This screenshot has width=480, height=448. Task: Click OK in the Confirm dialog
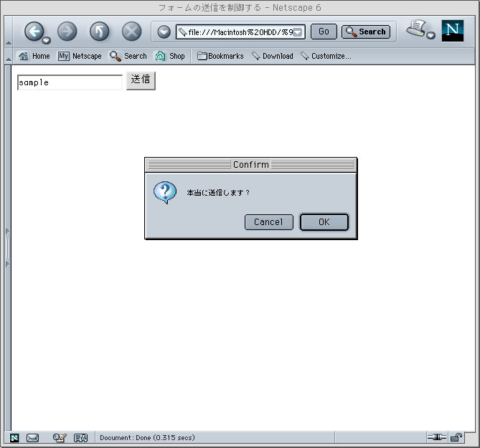[324, 222]
